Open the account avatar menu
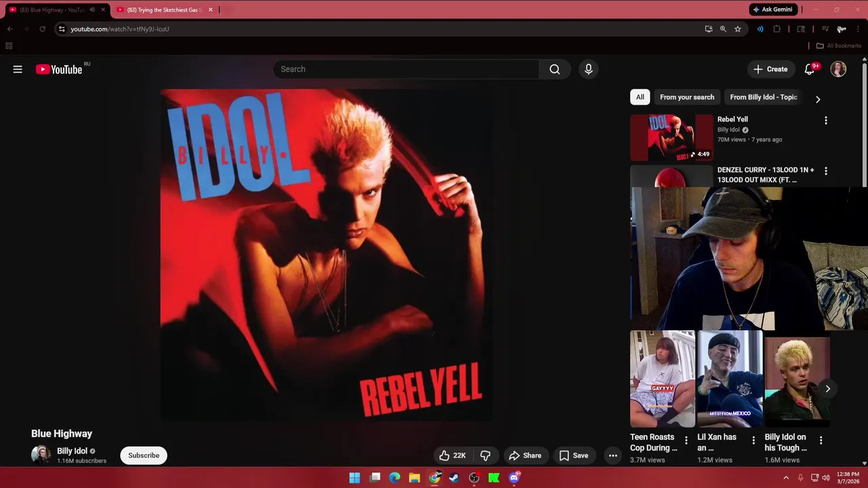Screen dimensions: 868x488 pyautogui.click(x=838, y=69)
